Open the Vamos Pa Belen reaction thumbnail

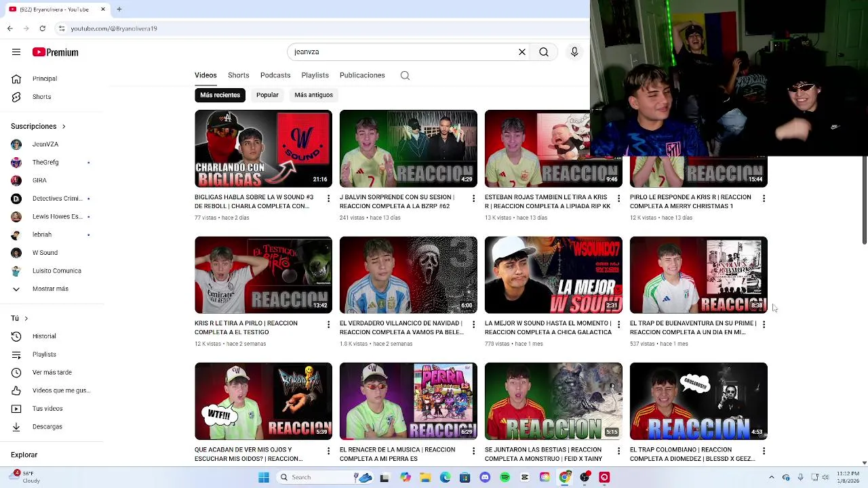click(x=408, y=275)
